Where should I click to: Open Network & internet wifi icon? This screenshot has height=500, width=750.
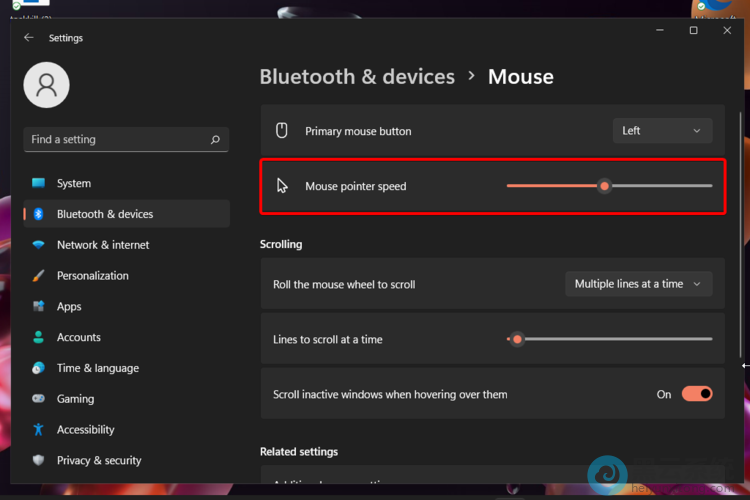[38, 245]
